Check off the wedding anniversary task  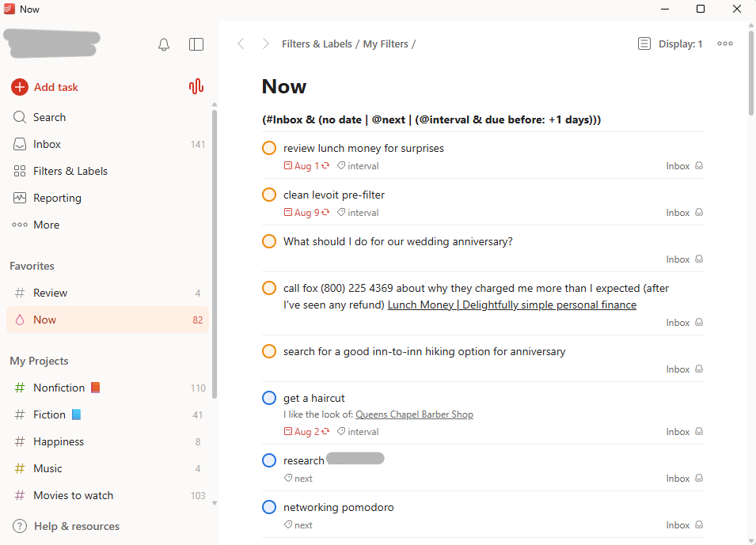pyautogui.click(x=269, y=241)
